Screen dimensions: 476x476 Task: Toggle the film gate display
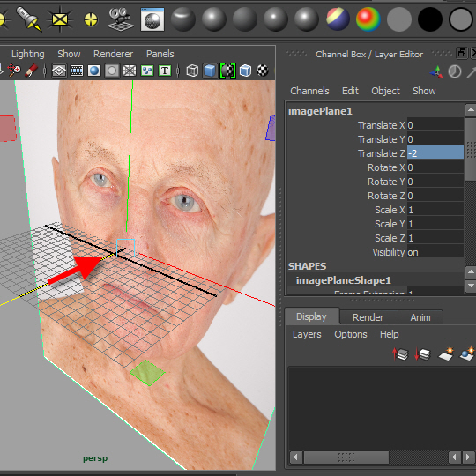tap(77, 71)
